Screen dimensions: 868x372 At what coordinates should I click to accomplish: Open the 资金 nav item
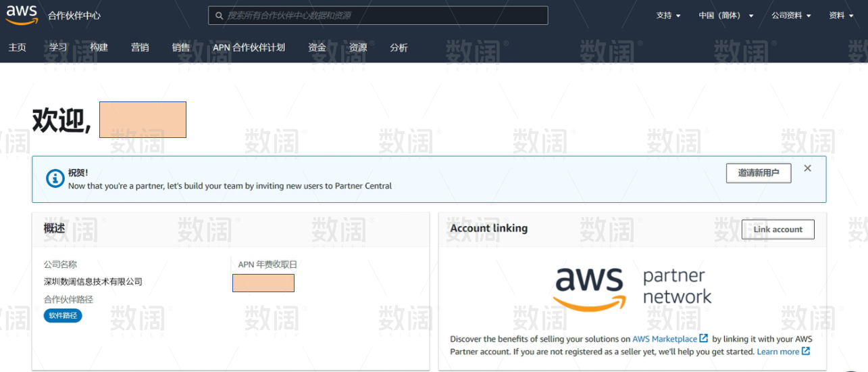pos(317,47)
